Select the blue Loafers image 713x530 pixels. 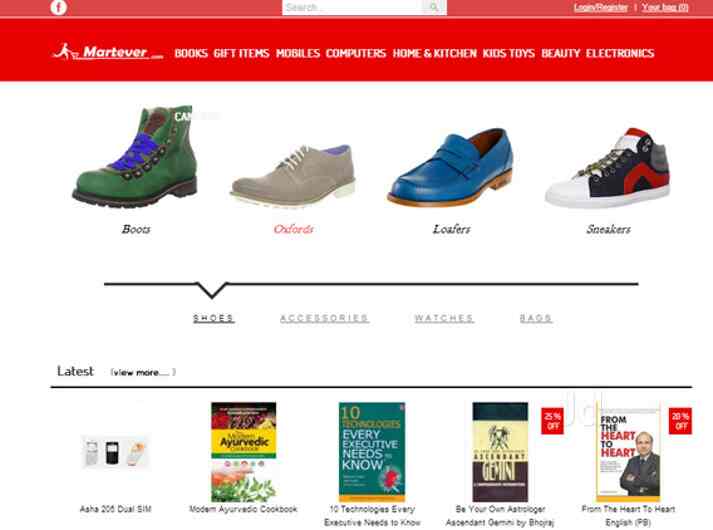[x=450, y=167]
